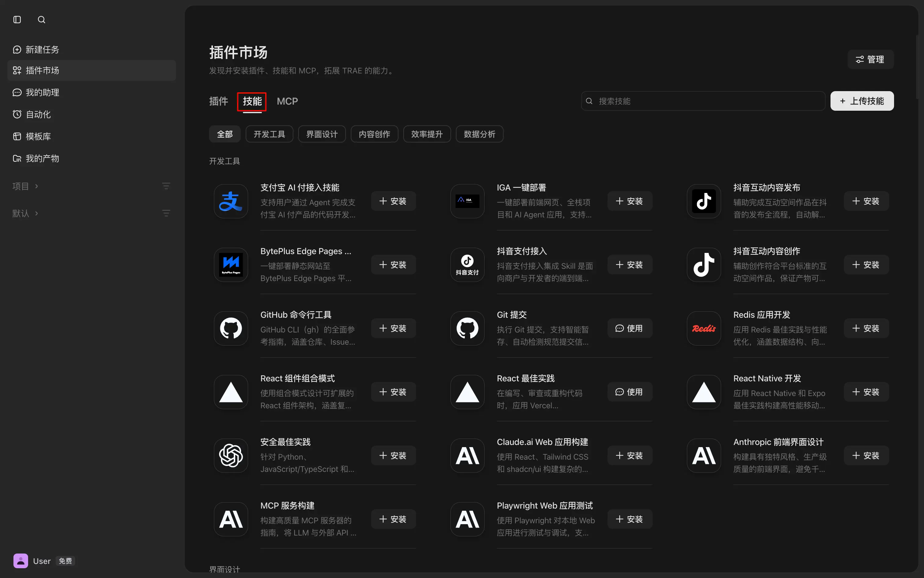Click the User avatar icon
924x578 pixels.
pyautogui.click(x=20, y=561)
